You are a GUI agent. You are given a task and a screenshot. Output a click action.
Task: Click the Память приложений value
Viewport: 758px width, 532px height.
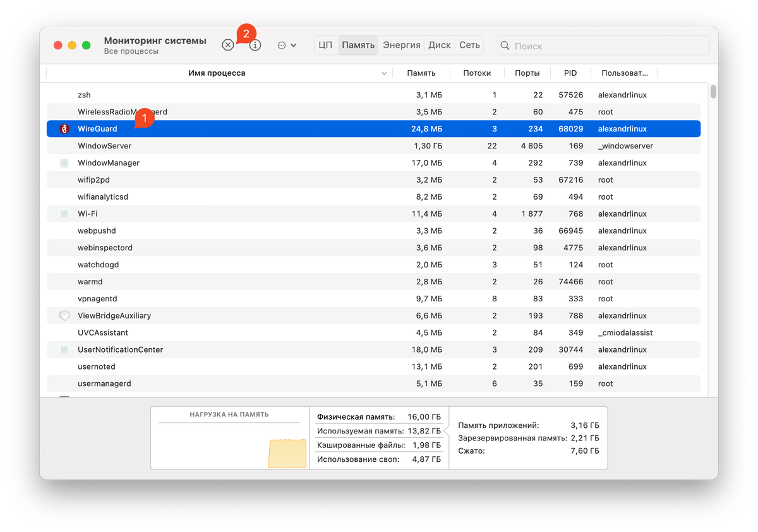(x=585, y=426)
